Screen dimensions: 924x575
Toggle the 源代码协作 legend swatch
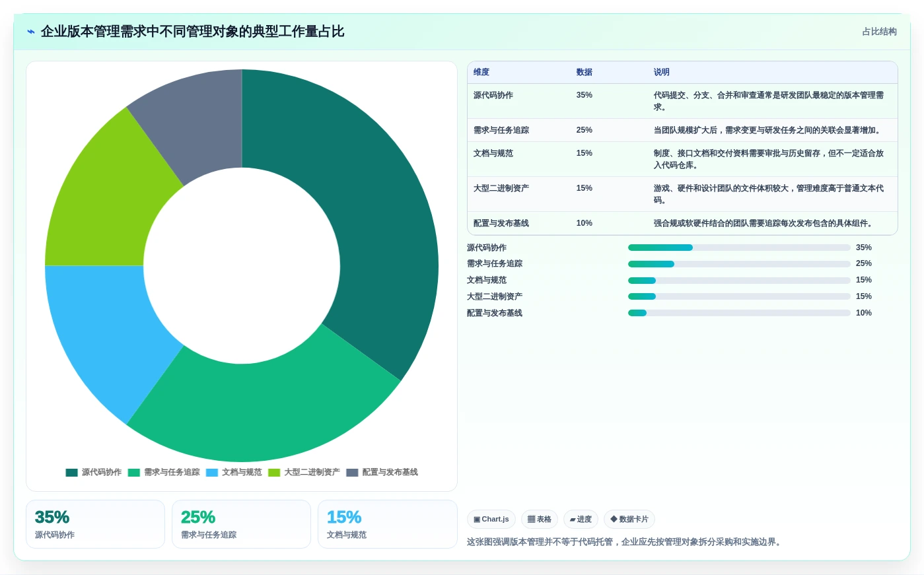coord(72,473)
